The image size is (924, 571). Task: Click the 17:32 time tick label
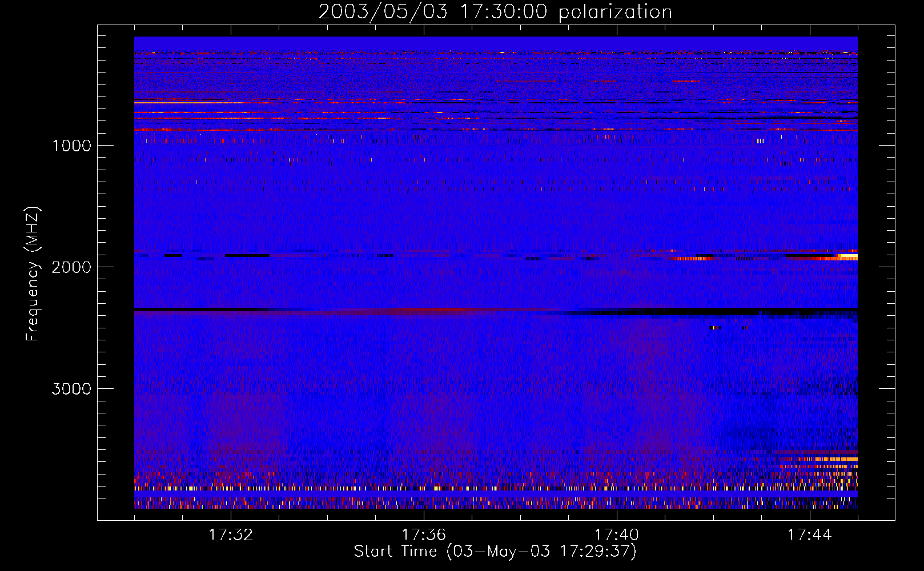point(231,535)
